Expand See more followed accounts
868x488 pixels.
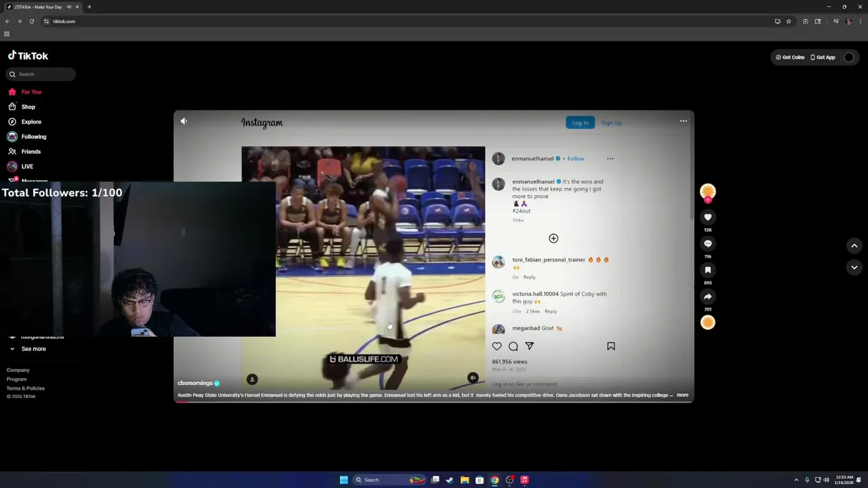point(28,348)
